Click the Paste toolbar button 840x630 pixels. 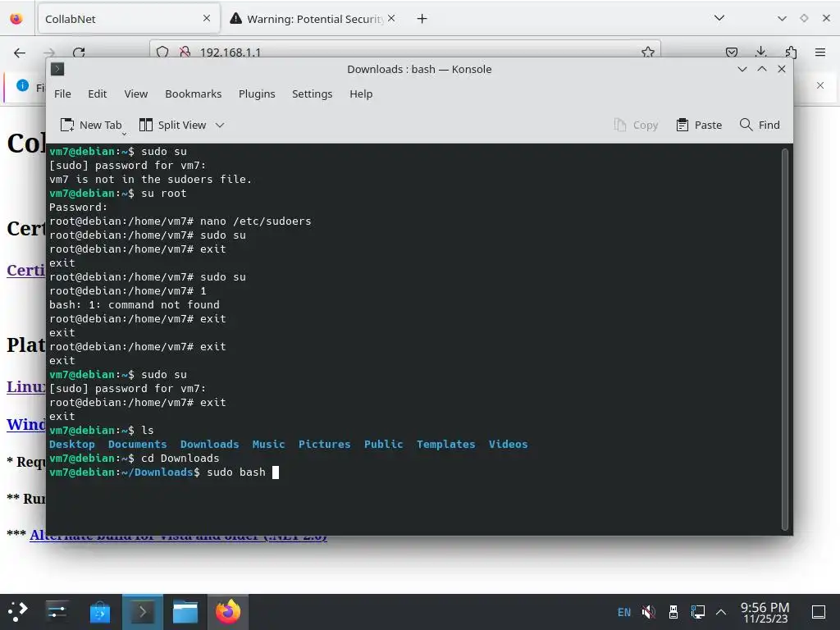(x=699, y=125)
